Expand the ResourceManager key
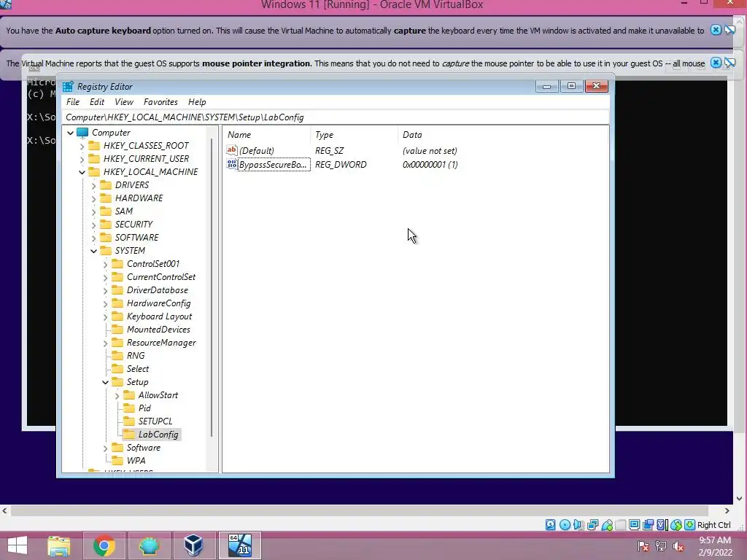The image size is (747, 560). (x=105, y=343)
